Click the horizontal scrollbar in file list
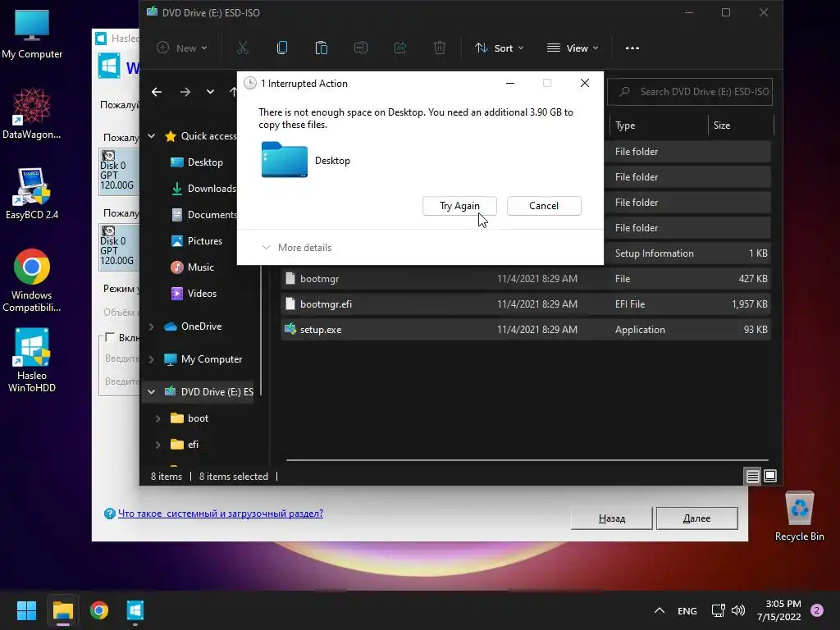This screenshot has width=840, height=630. [x=527, y=459]
